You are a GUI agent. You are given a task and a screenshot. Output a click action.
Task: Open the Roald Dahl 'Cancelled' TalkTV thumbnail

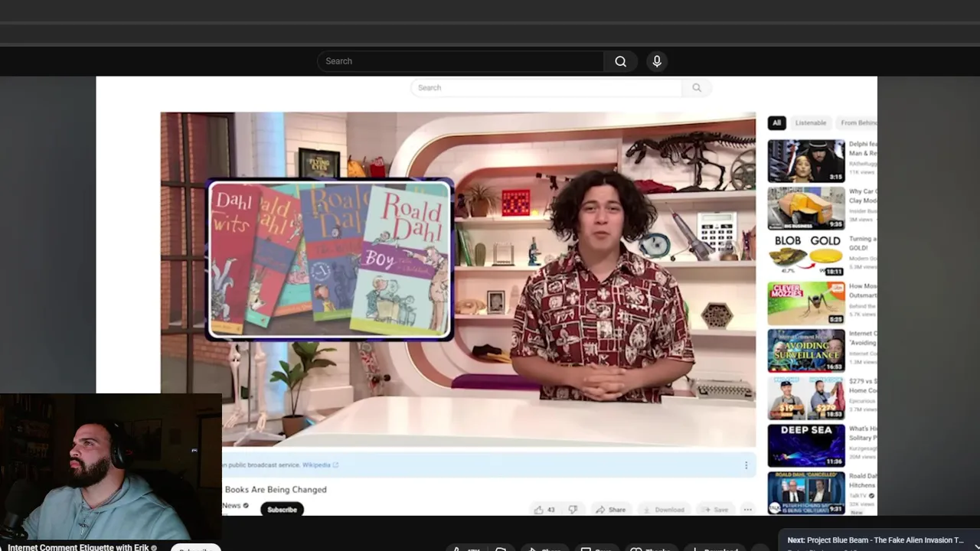pos(806,493)
